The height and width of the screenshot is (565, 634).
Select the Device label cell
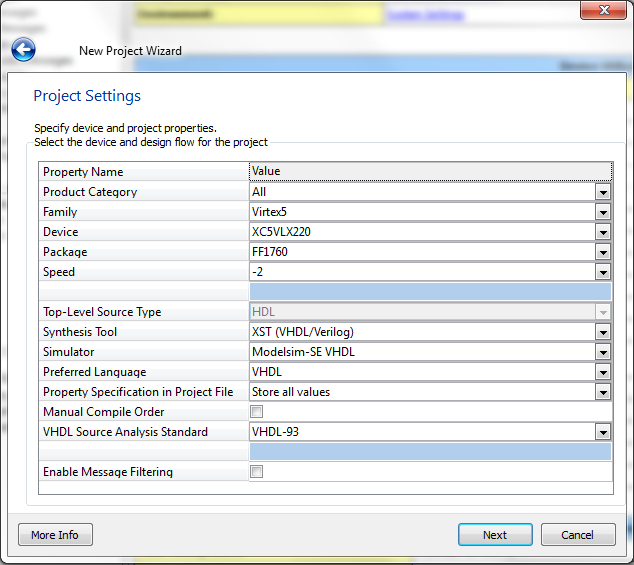tap(144, 232)
